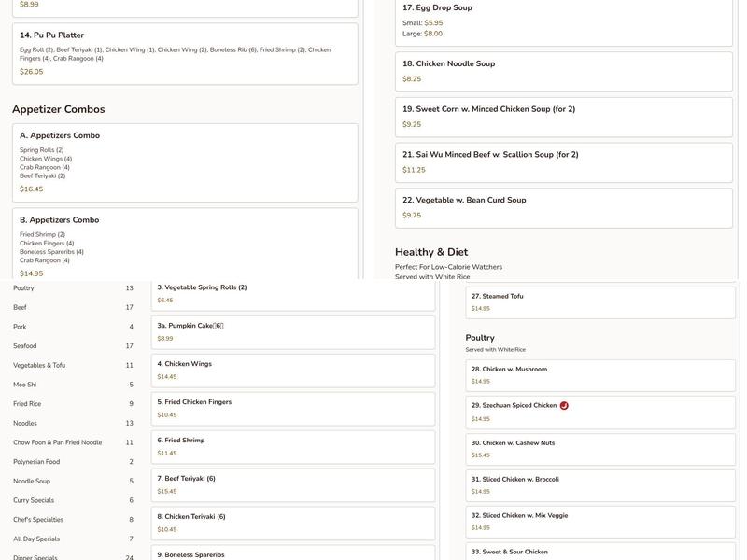Viewport: 747px width, 560px height.
Task: Select 7. Beef Teriyaki (6)
Action: point(293,484)
